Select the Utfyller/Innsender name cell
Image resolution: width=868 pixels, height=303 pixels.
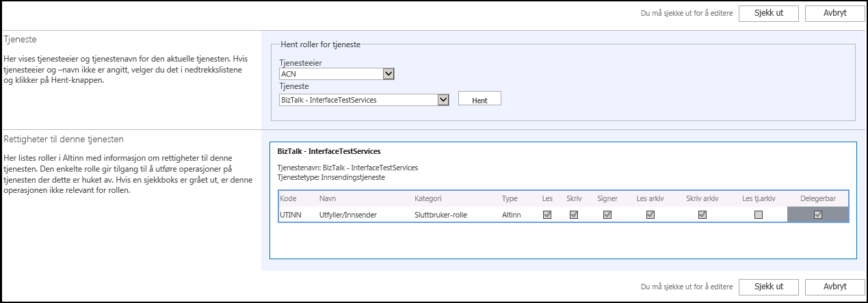[347, 215]
